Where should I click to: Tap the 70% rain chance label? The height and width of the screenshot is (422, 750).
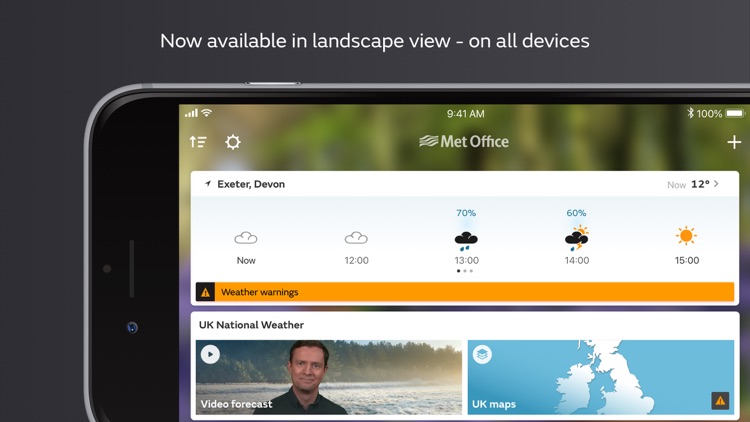(x=466, y=213)
